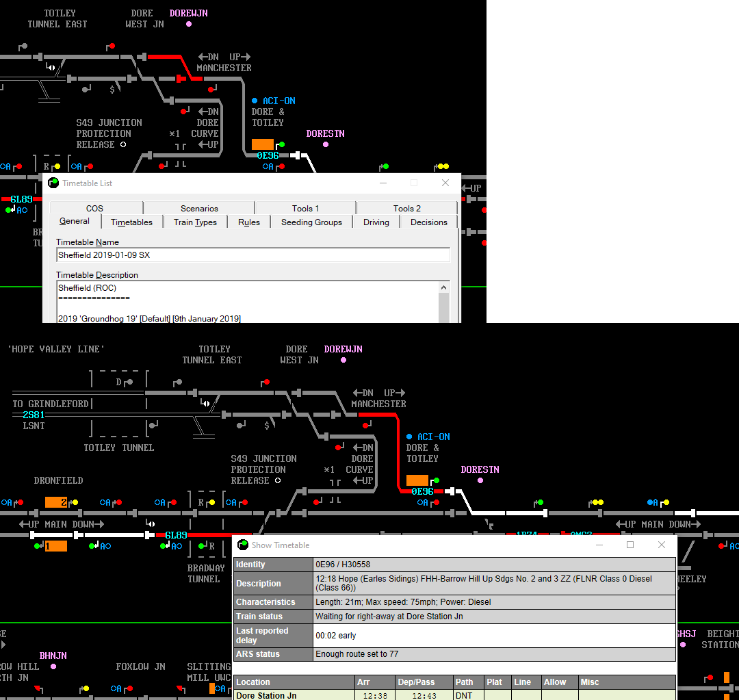
Task: Click the 'Path' column header
Action: [x=469, y=682]
